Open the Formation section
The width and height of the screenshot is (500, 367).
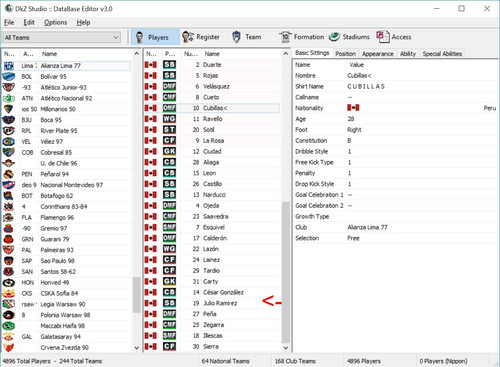coord(302,37)
